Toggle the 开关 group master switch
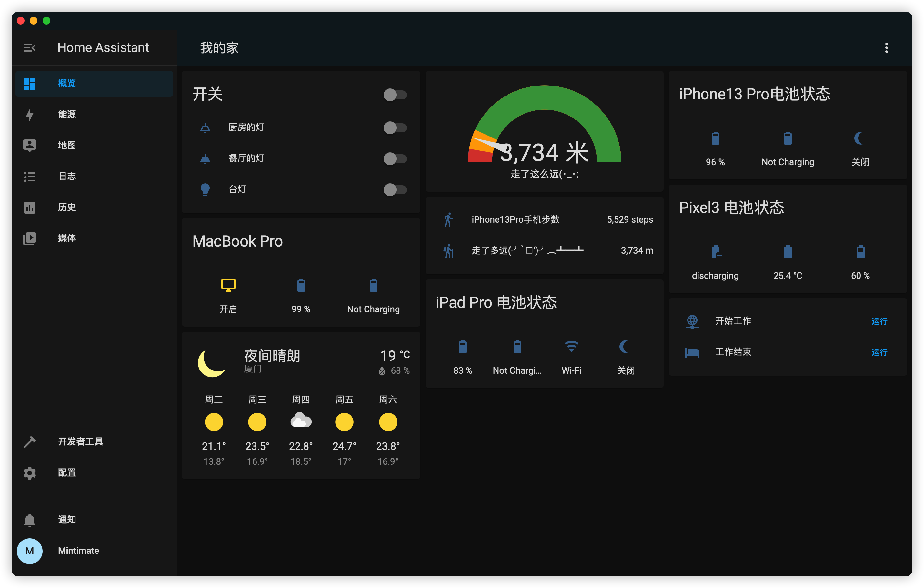Image resolution: width=924 pixels, height=588 pixels. 395,95
